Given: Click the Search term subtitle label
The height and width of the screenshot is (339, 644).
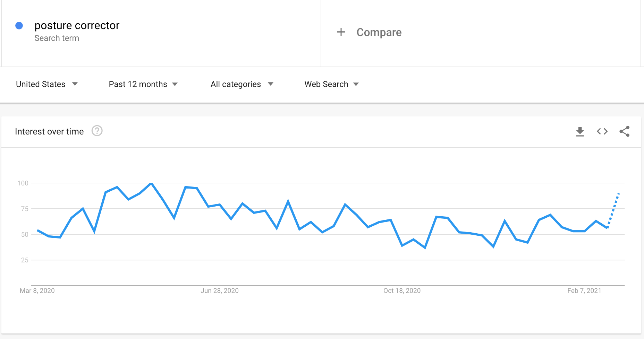Looking at the screenshot, I should click(x=57, y=38).
